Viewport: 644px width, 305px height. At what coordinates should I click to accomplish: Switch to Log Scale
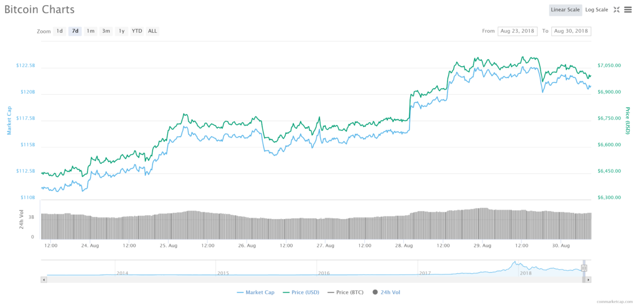click(x=597, y=10)
